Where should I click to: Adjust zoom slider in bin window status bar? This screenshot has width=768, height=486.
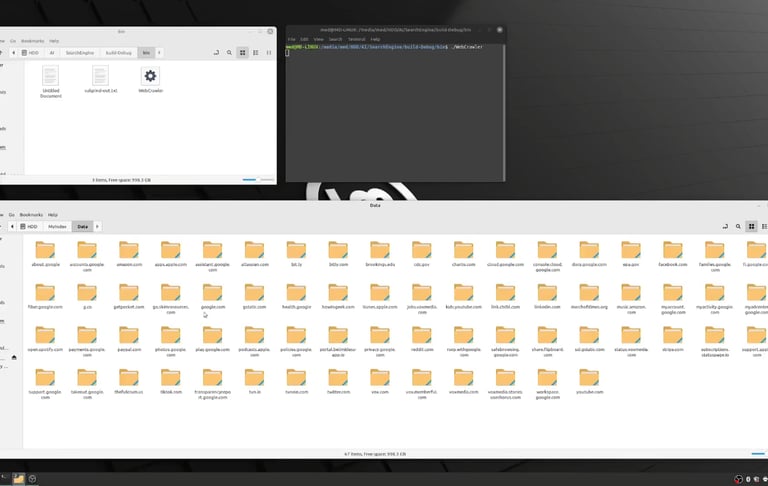tap(258, 180)
